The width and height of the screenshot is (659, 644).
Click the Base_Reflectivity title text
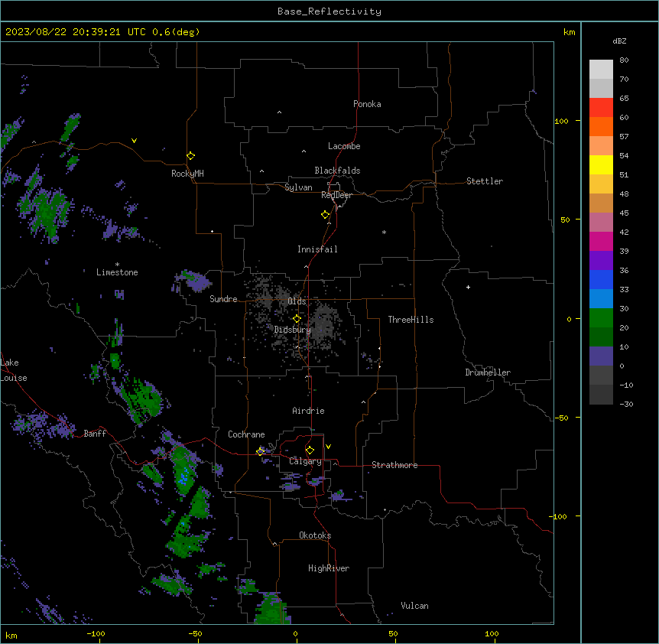pyautogui.click(x=329, y=11)
